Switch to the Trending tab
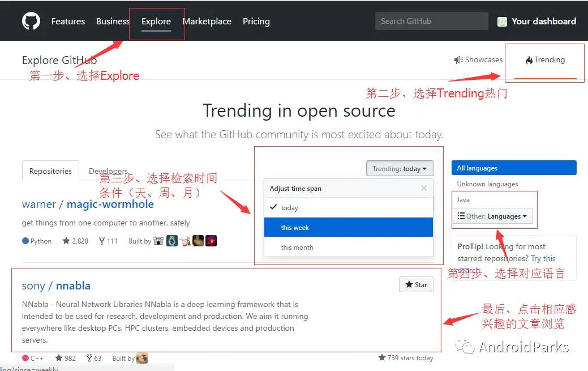 coord(545,59)
